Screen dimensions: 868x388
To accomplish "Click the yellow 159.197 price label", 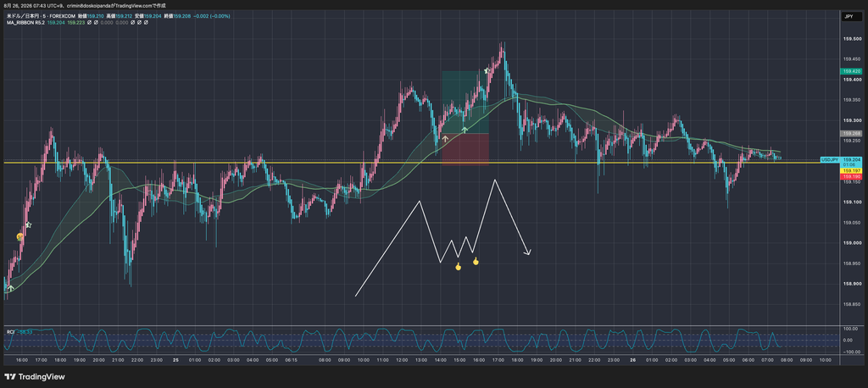I will (851, 170).
